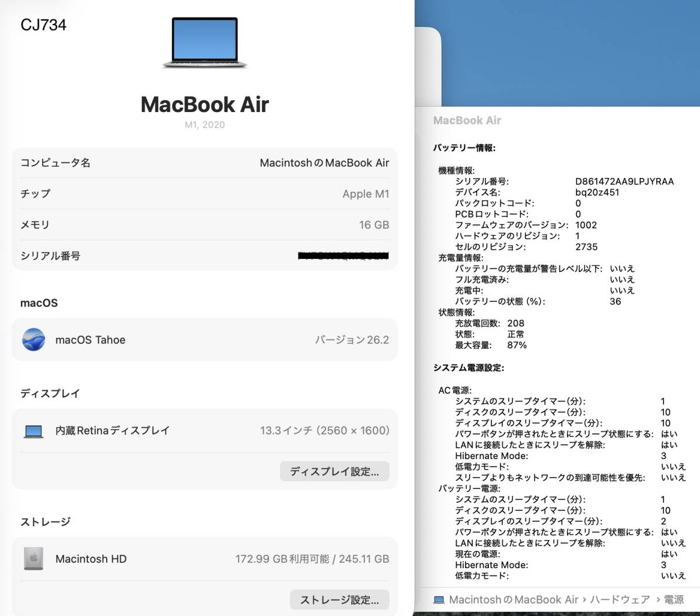Open ディスプレイ設定... button
The width and height of the screenshot is (700, 616).
[x=335, y=471]
